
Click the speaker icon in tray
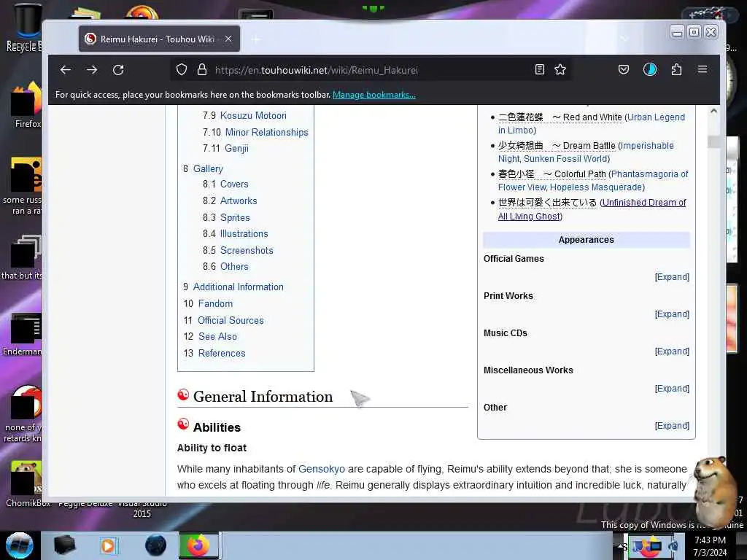point(673,545)
